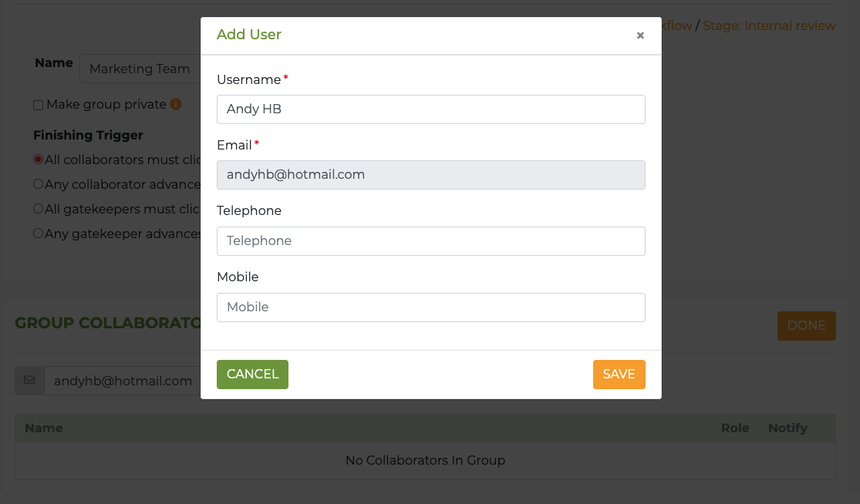
Task: Save the new user
Action: (619, 375)
